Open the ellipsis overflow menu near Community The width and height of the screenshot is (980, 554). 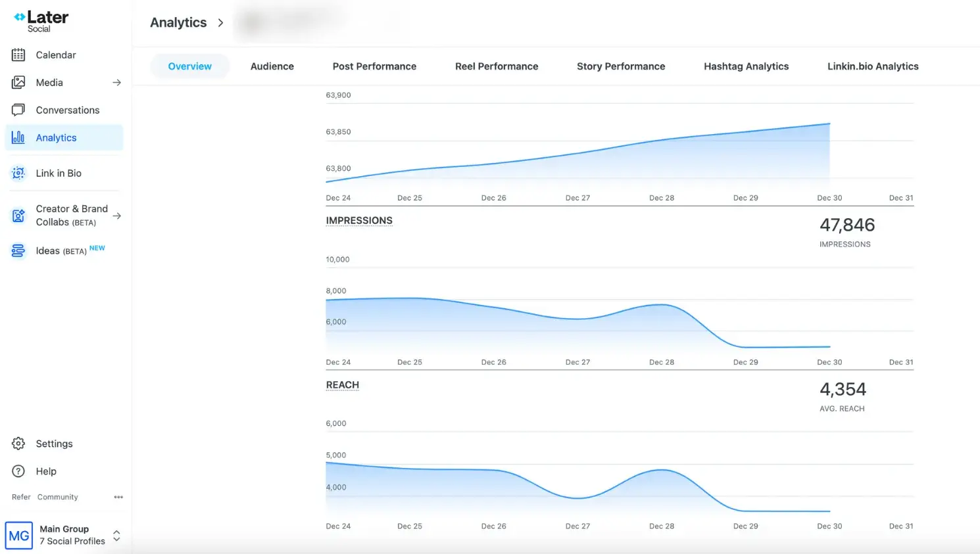tap(118, 497)
